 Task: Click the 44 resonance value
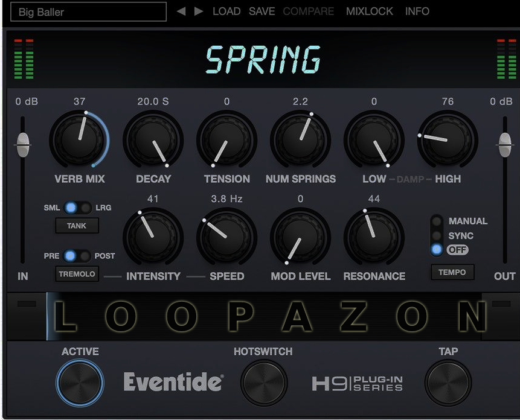coord(374,199)
